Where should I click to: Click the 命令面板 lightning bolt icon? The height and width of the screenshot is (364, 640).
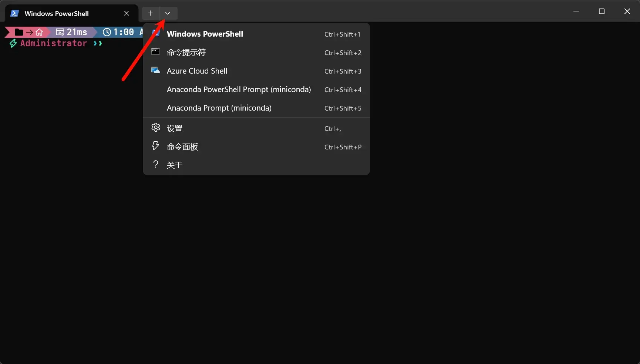[156, 146]
